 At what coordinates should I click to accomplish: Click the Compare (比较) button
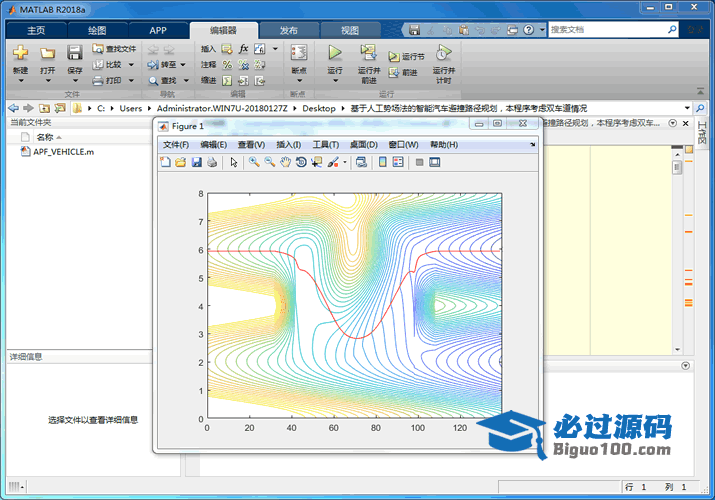107,65
